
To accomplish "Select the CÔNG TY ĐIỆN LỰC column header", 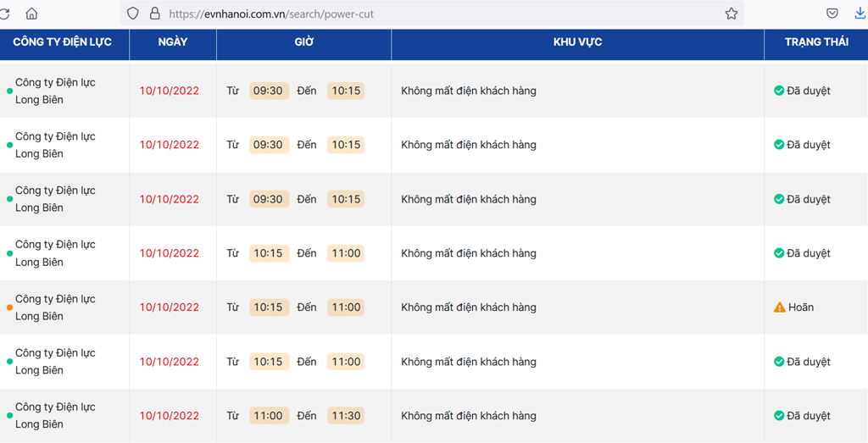I will 63,42.
